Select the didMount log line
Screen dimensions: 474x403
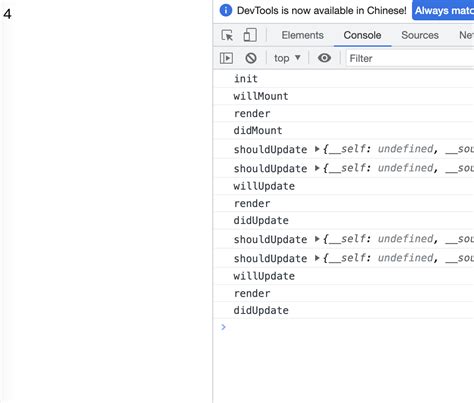pos(344,130)
